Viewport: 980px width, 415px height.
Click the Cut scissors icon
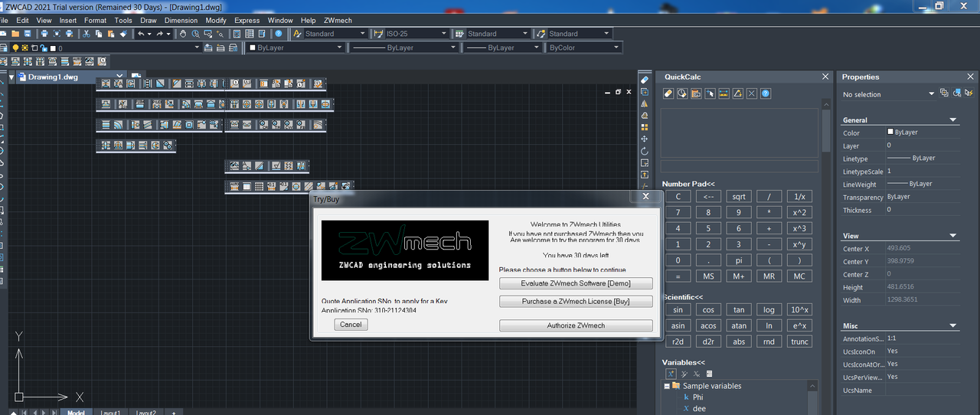[x=86, y=34]
